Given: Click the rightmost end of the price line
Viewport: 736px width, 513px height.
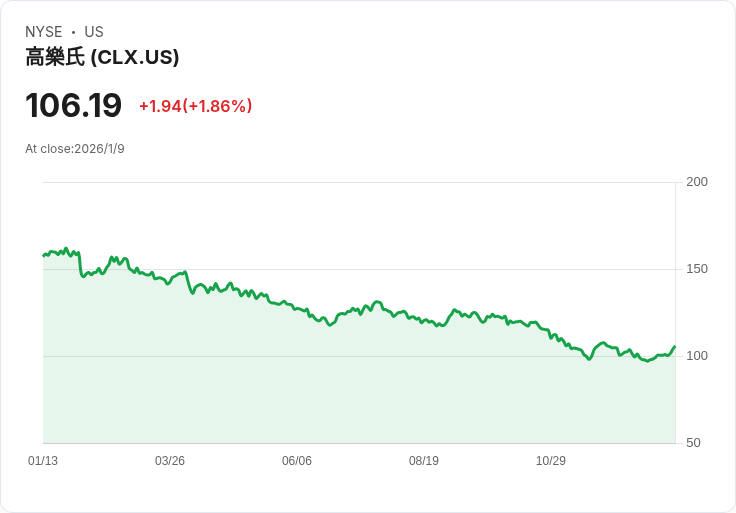Looking at the screenshot, I should [x=674, y=347].
